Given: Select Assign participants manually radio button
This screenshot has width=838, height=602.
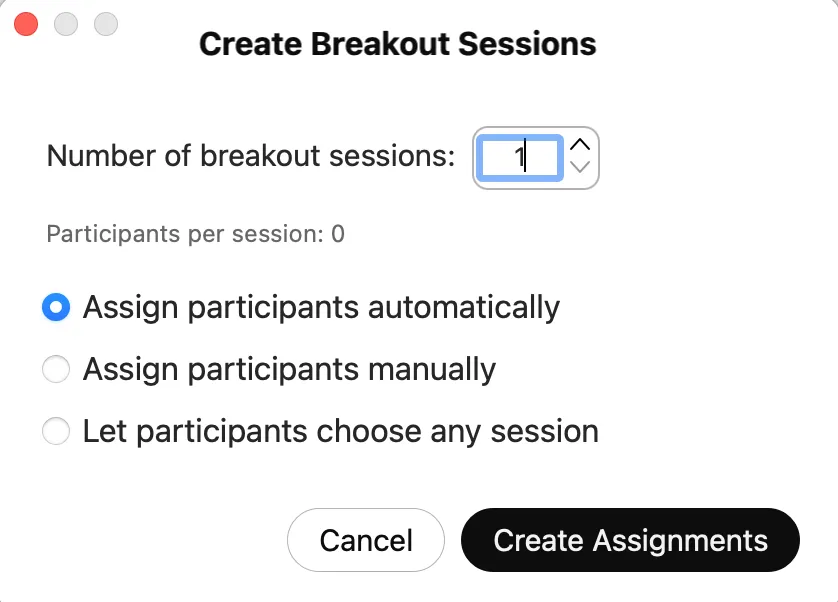Looking at the screenshot, I should (56, 370).
